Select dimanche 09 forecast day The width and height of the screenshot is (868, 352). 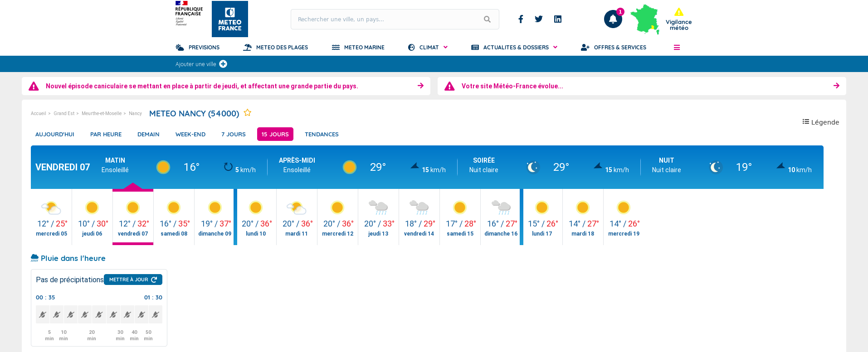[215, 217]
